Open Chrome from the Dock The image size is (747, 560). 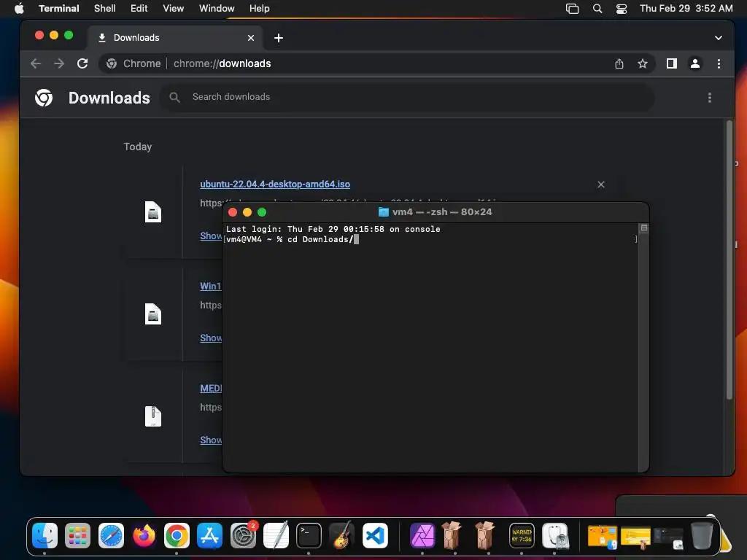[177, 536]
